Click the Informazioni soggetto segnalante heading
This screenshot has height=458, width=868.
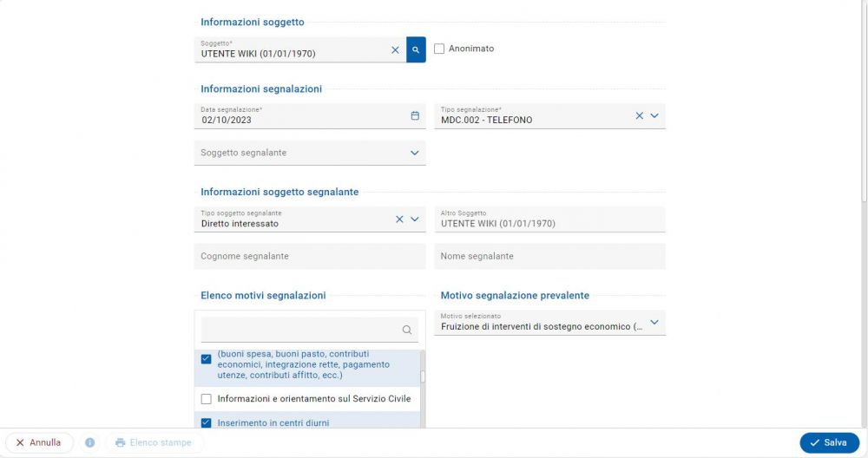(279, 192)
